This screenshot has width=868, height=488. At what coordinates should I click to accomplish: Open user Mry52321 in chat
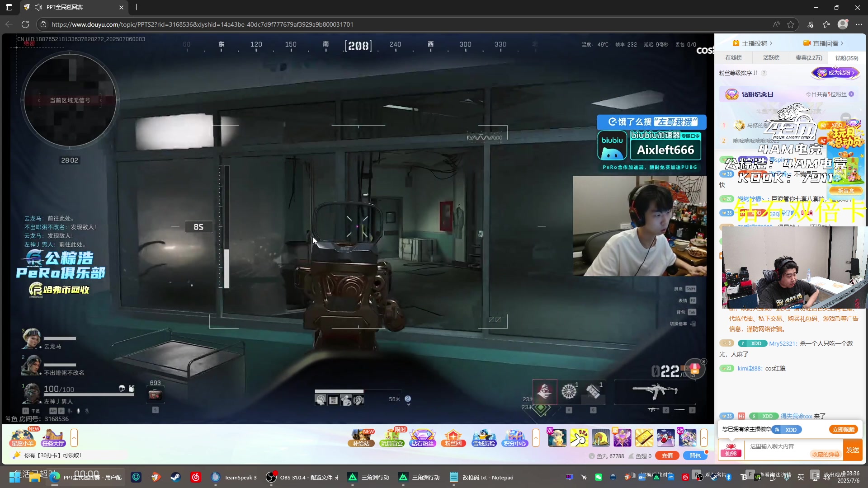(x=782, y=343)
